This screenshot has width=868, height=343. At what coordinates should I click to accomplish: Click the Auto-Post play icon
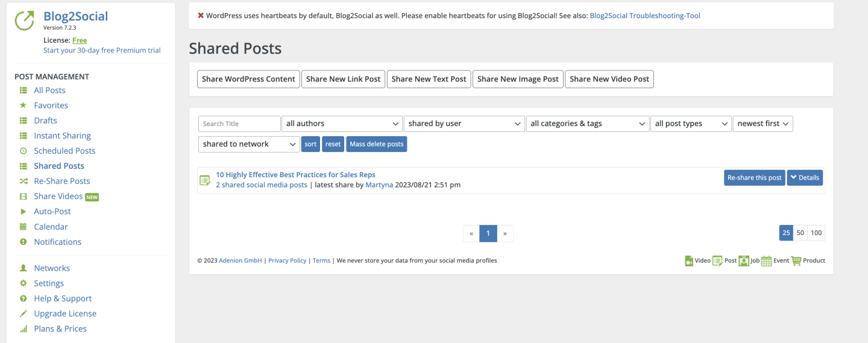[x=24, y=212]
